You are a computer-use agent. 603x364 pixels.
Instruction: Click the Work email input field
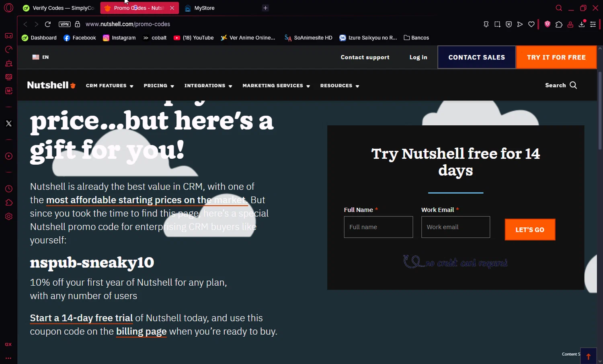[x=455, y=227]
